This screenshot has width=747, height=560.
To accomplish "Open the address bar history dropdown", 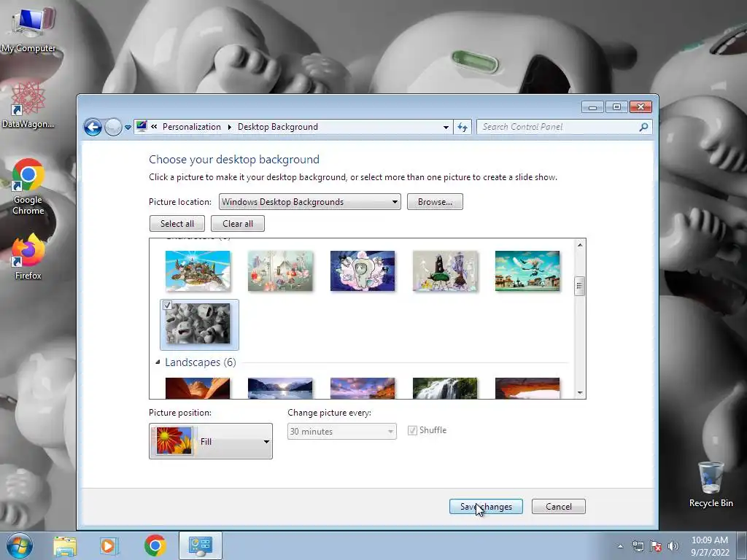I will click(446, 127).
